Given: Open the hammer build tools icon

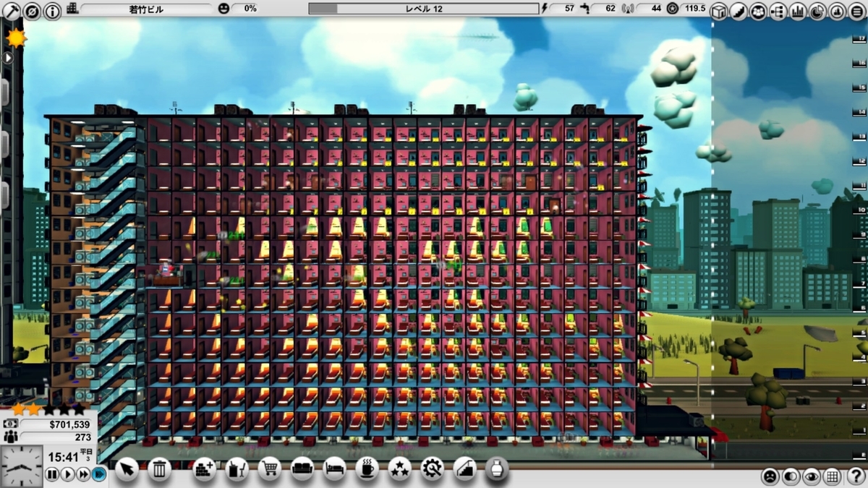Looking at the screenshot, I should [11, 10].
